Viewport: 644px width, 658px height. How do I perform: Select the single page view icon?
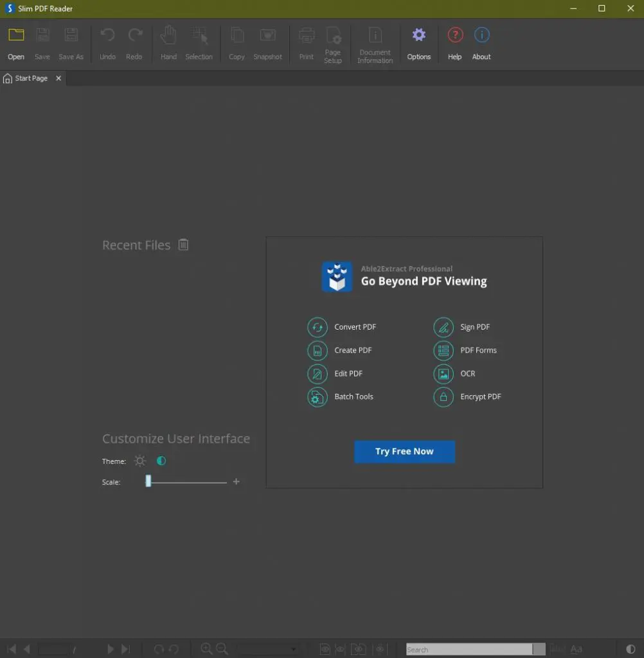click(x=325, y=649)
